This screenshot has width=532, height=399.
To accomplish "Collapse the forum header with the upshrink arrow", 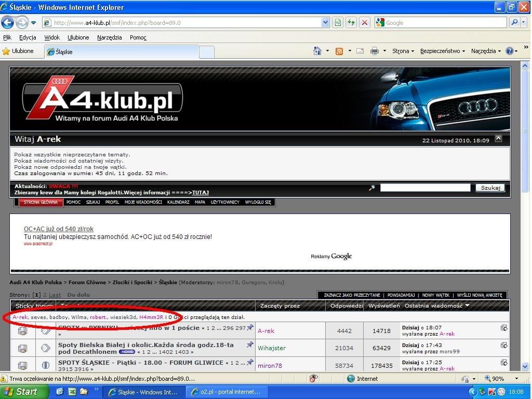I will point(498,138).
